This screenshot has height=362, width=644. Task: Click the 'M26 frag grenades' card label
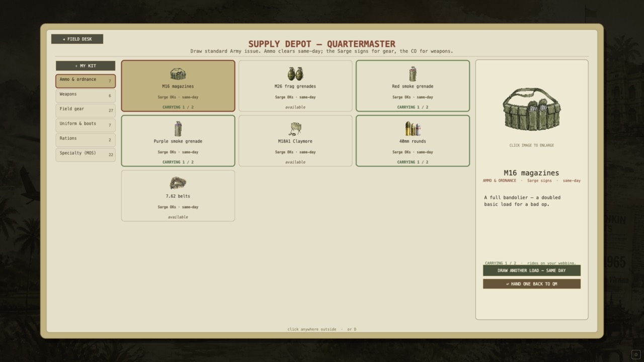(295, 86)
